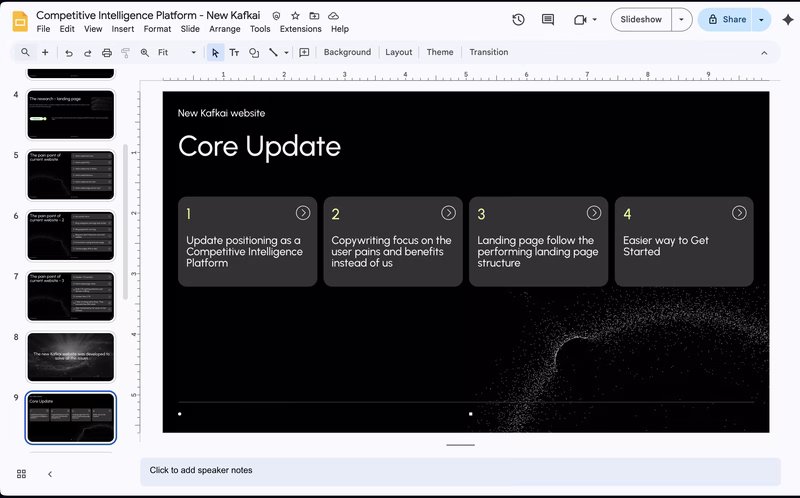Open version history clock icon
The width and height of the screenshot is (800, 498).
coord(518,19)
